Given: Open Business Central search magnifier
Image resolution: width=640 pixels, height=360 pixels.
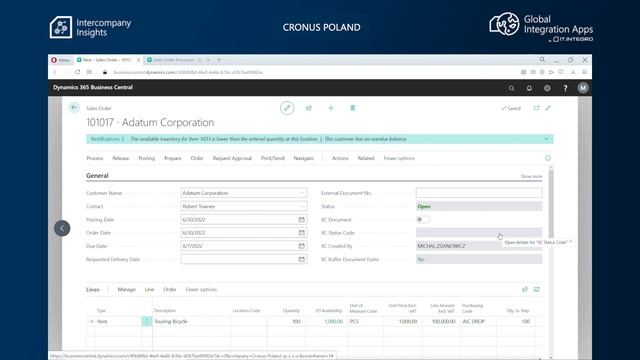Looking at the screenshot, I should (x=511, y=88).
